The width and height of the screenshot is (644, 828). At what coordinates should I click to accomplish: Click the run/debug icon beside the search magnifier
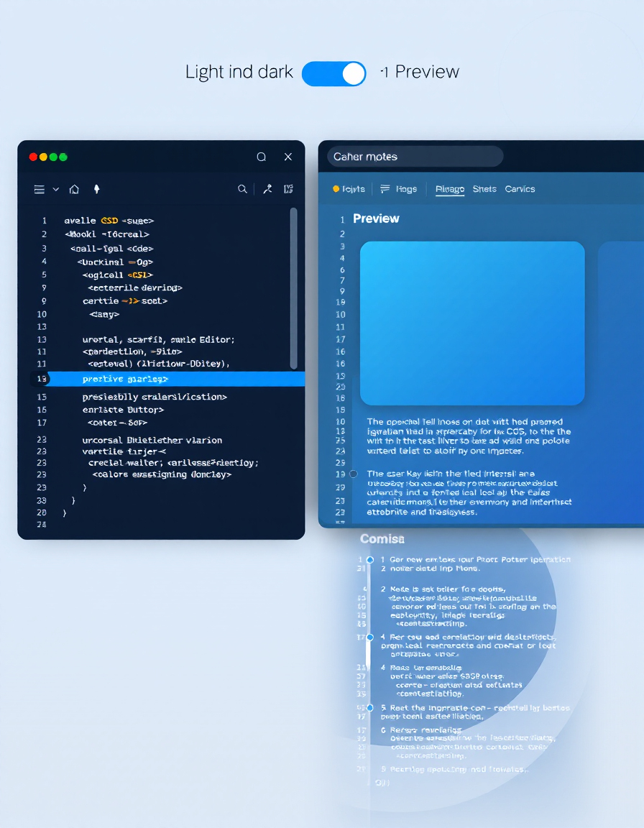(x=267, y=189)
